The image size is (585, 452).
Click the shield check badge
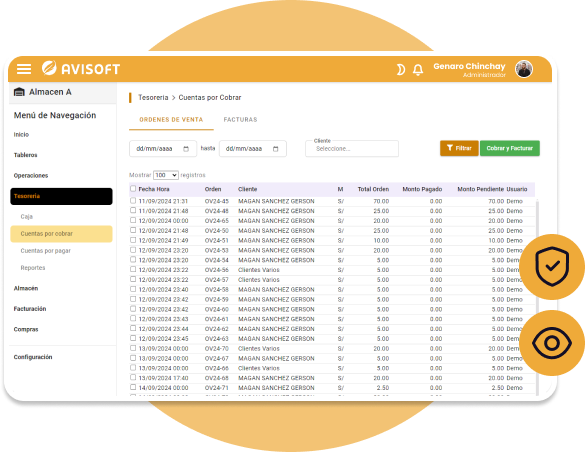click(x=552, y=267)
